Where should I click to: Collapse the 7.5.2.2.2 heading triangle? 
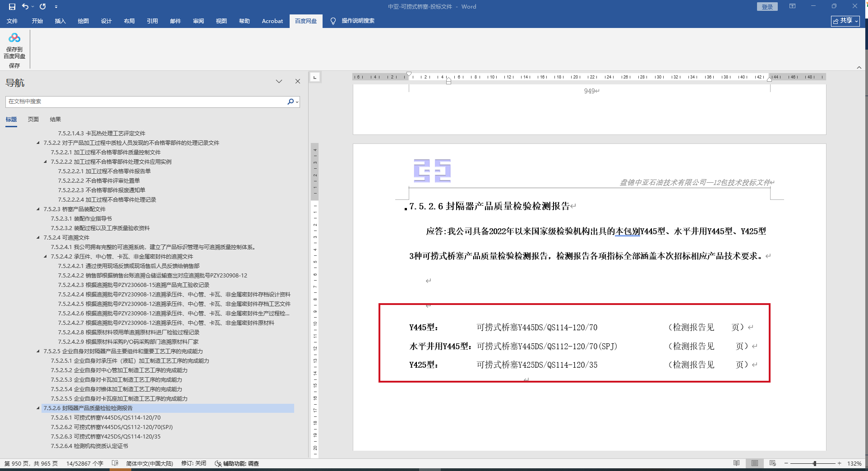(x=46, y=162)
